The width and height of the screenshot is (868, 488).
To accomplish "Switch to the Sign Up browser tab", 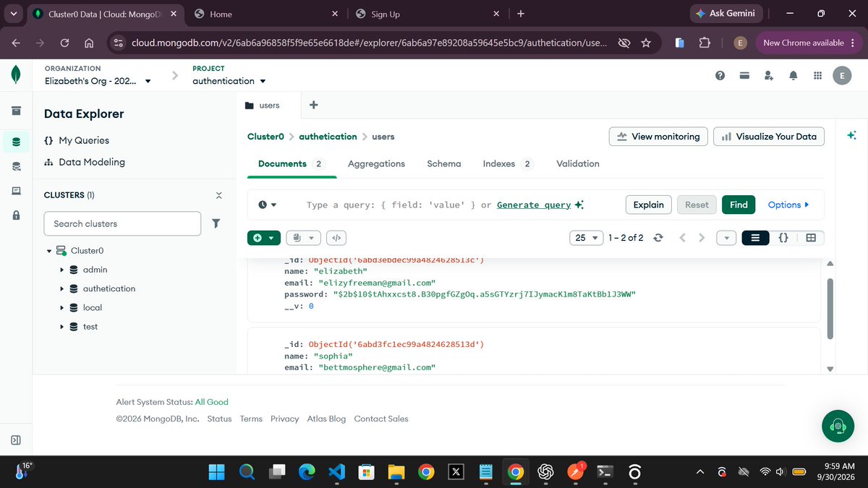I will [x=427, y=14].
